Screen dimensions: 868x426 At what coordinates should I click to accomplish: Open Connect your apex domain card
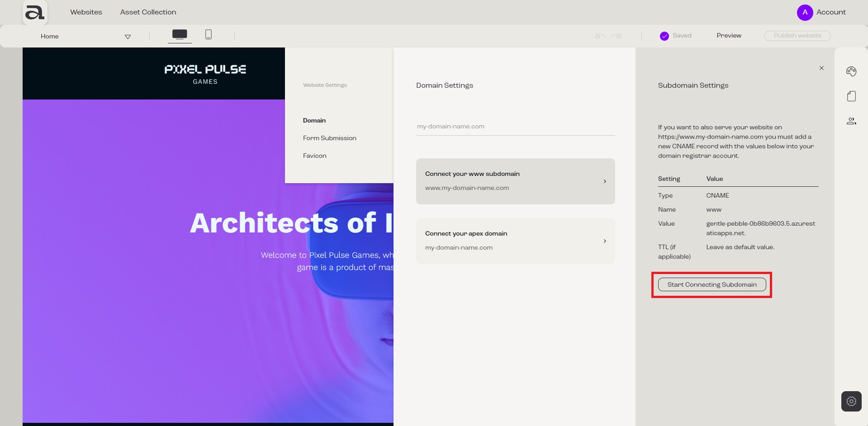(516, 241)
